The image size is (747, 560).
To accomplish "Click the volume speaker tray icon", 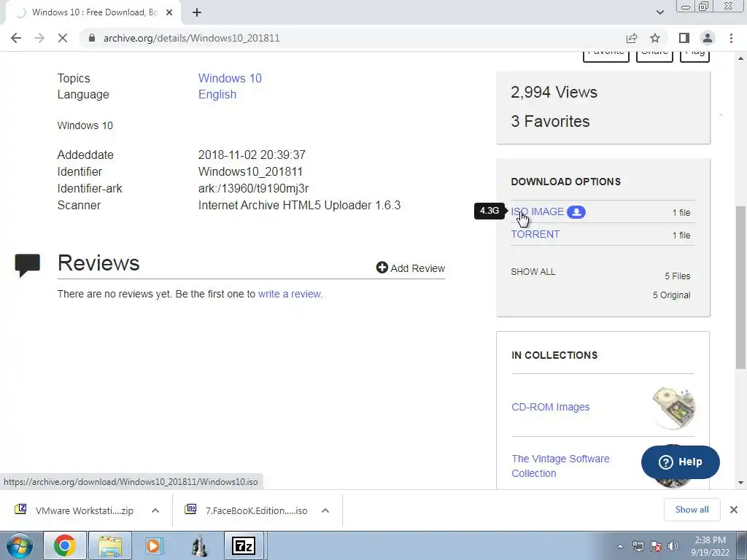I will tap(673, 546).
